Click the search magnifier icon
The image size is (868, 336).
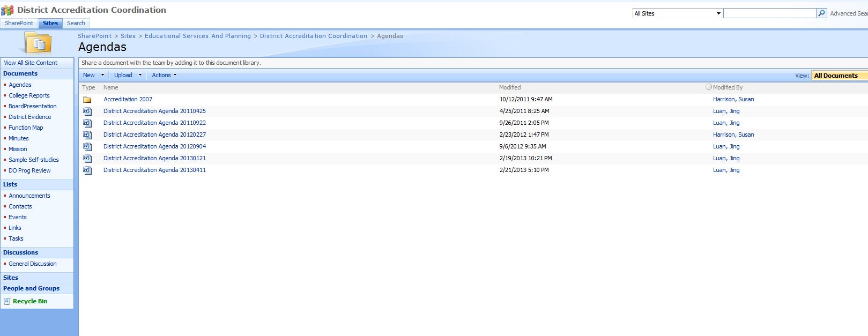point(821,13)
